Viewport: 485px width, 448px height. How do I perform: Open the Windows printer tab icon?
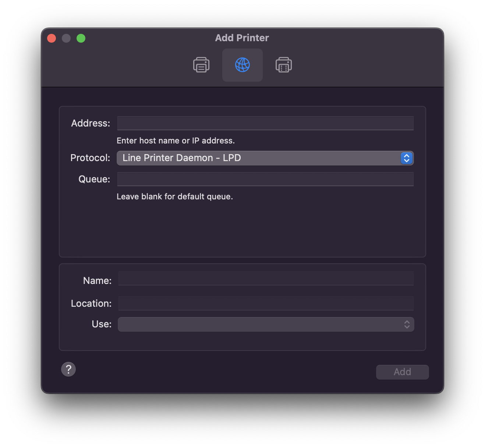284,65
